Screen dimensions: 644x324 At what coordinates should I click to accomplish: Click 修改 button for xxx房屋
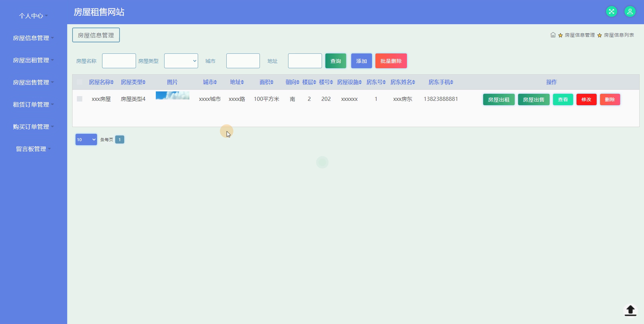(587, 99)
